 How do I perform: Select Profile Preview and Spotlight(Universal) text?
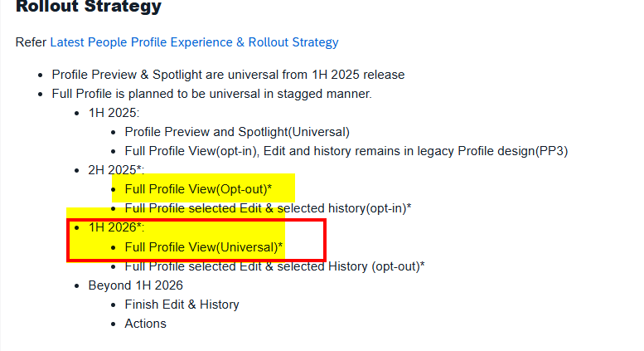(x=237, y=132)
